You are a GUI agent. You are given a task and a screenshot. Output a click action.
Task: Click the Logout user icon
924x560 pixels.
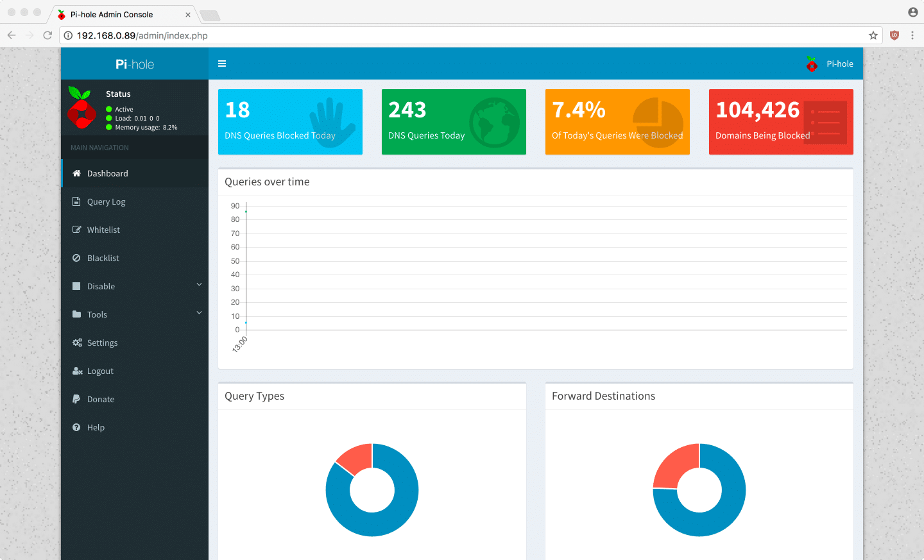[x=77, y=371]
